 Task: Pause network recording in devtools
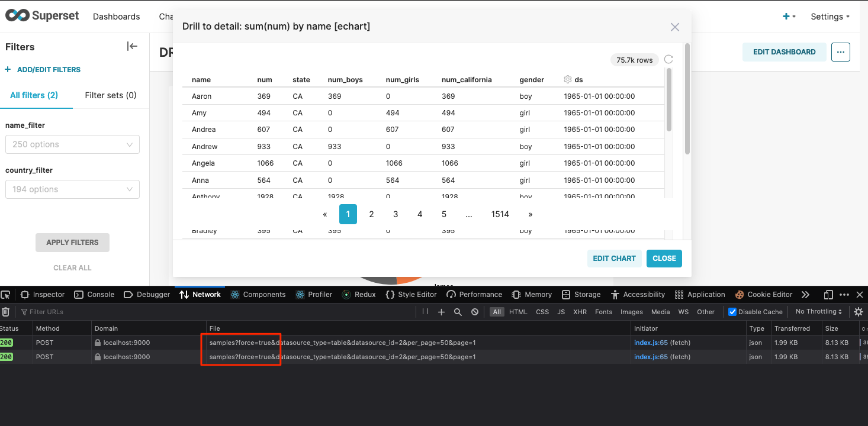click(x=425, y=312)
